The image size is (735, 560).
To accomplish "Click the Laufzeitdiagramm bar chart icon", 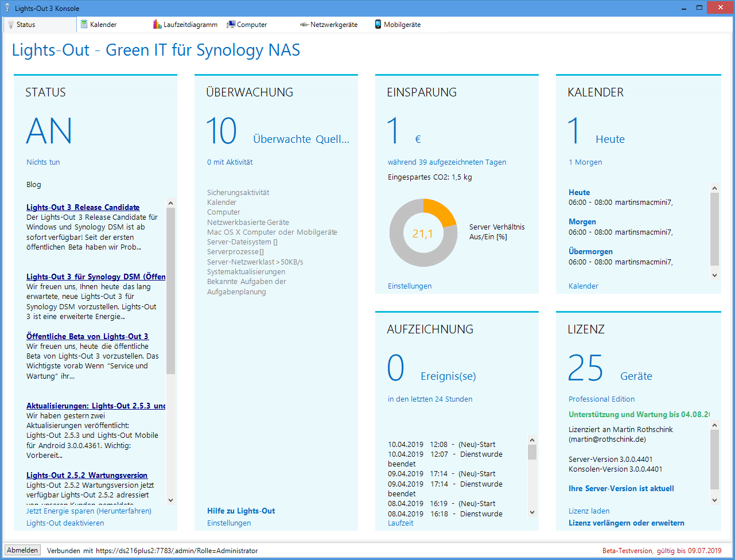I will click(x=158, y=25).
